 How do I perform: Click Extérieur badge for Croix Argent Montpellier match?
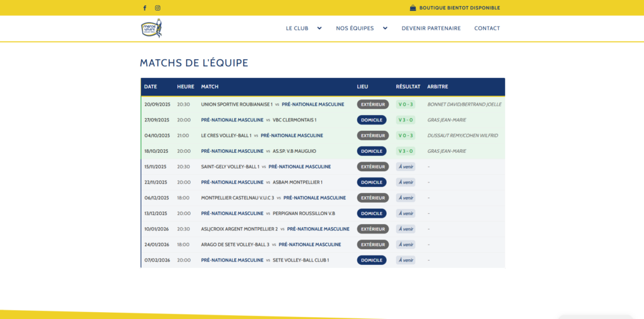(373, 229)
